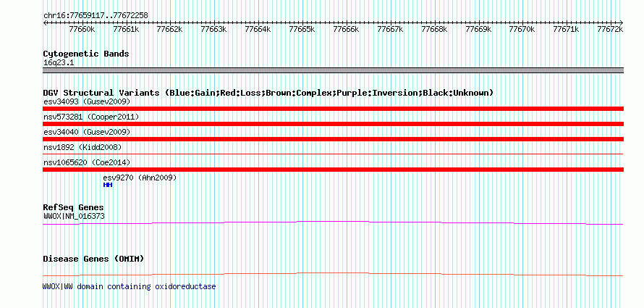
Task: Click the DGV Structural Variants track title
Action: click(268, 93)
